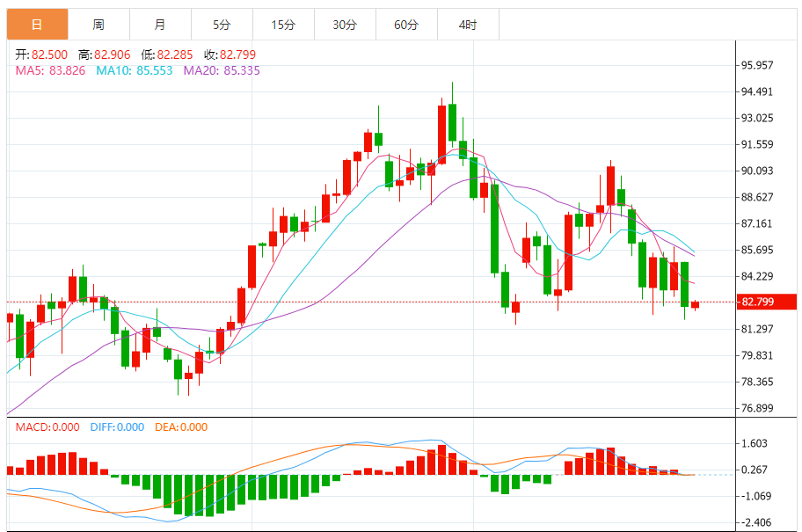Viewport: 802px width, 532px height.
Task: Click the 79.831 price axis label
Action: [x=757, y=355]
